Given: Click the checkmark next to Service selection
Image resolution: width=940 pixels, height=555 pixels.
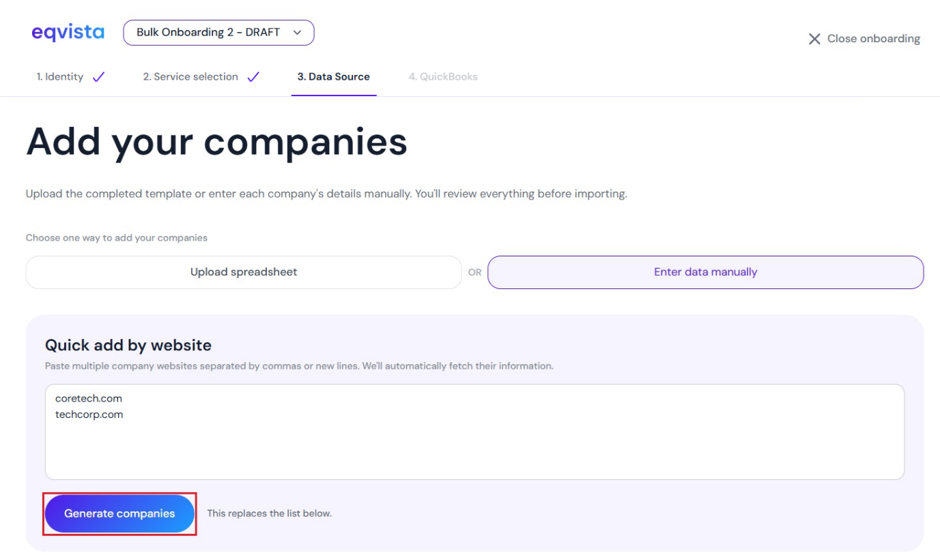Looking at the screenshot, I should pyautogui.click(x=254, y=77).
